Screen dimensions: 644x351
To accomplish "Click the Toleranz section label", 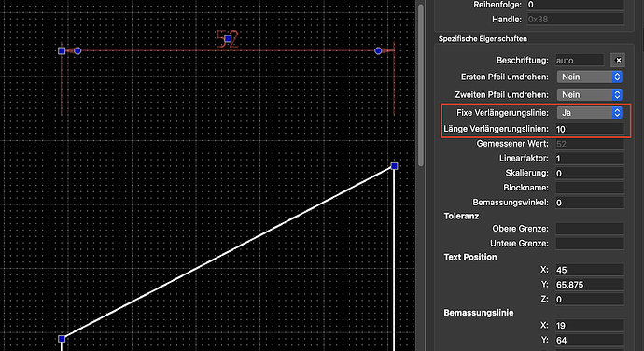I will (461, 217).
